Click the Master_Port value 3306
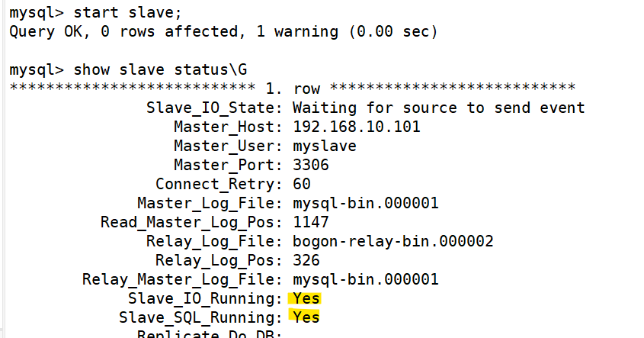The width and height of the screenshot is (644, 338). 311,165
